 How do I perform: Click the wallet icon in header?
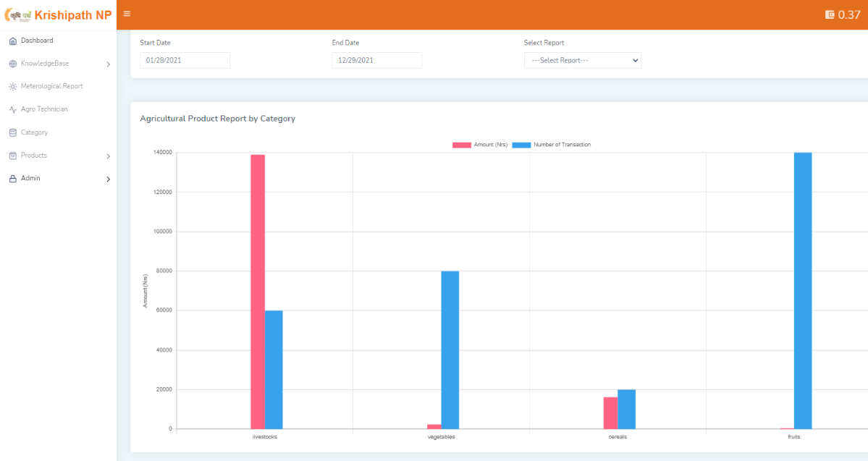click(x=830, y=14)
